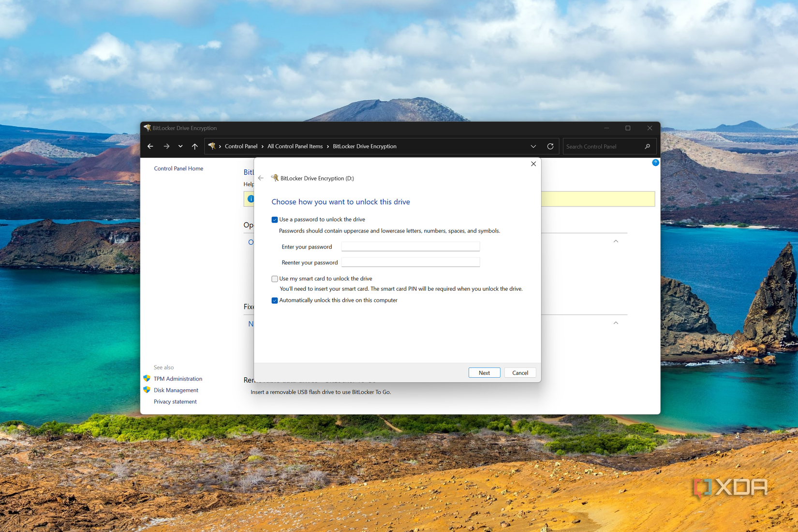The width and height of the screenshot is (798, 532).
Task: Click the TPM Administration shield icon
Action: 147,378
